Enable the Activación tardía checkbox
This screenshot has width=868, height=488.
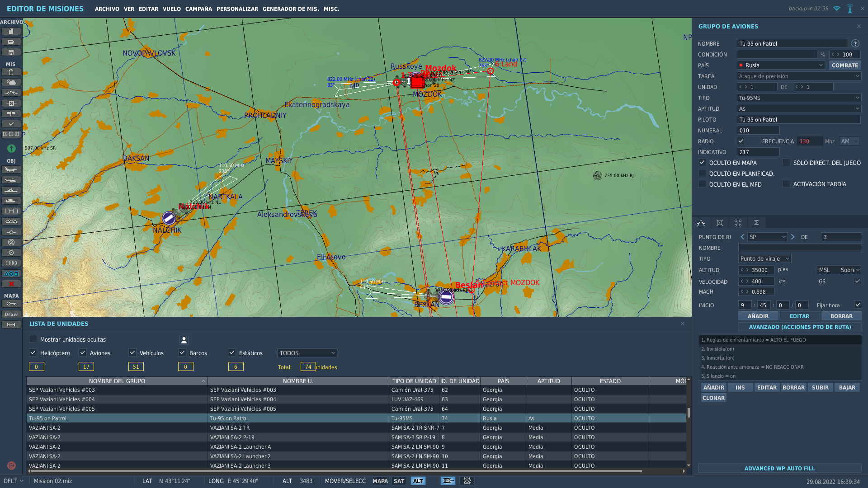pyautogui.click(x=786, y=184)
